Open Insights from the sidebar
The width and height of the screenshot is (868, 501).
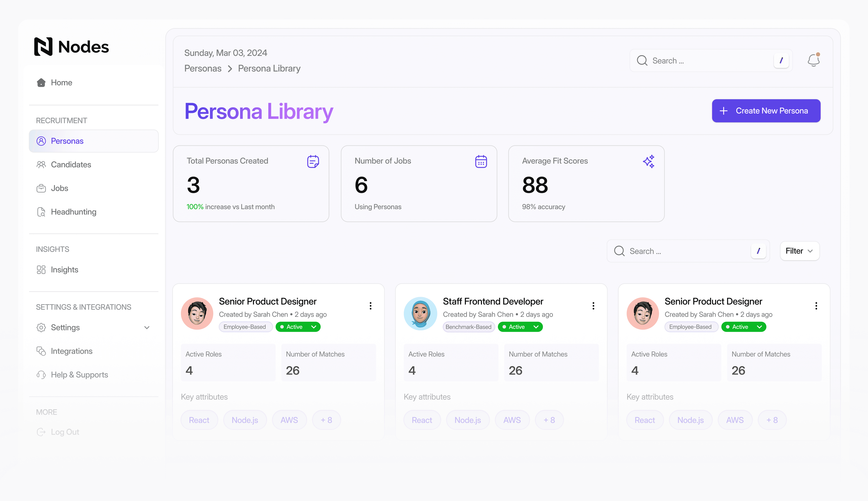tap(64, 270)
